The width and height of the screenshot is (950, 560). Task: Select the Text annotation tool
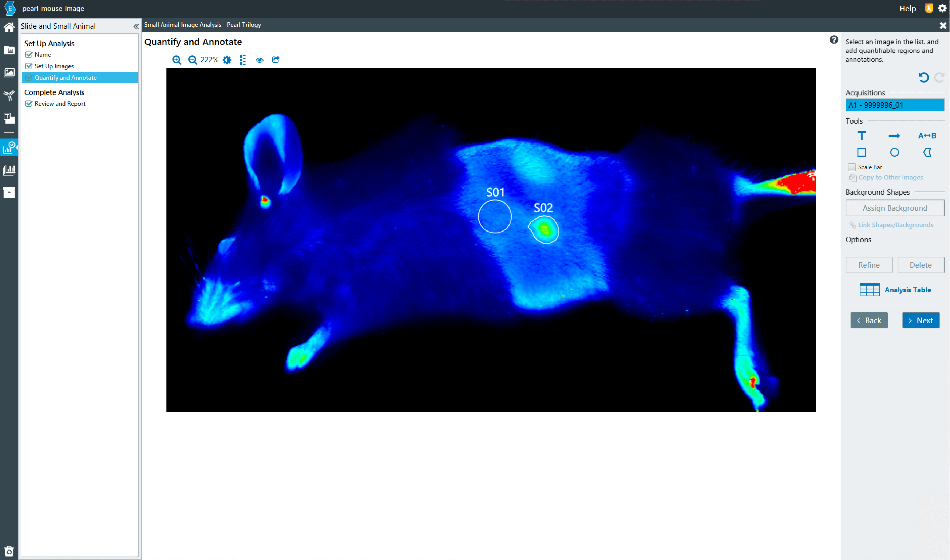pyautogui.click(x=862, y=135)
